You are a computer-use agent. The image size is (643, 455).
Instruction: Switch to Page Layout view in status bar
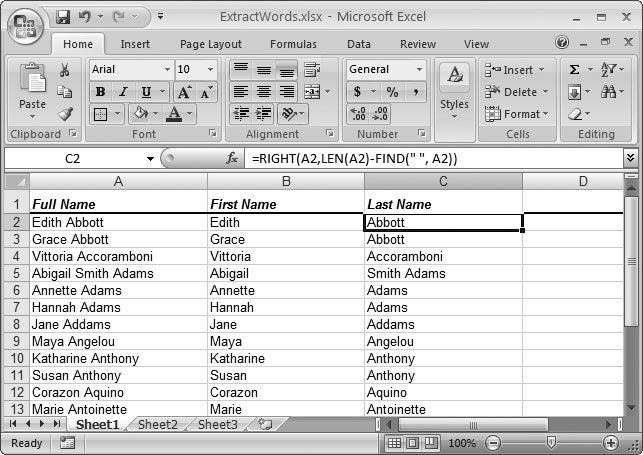point(413,443)
